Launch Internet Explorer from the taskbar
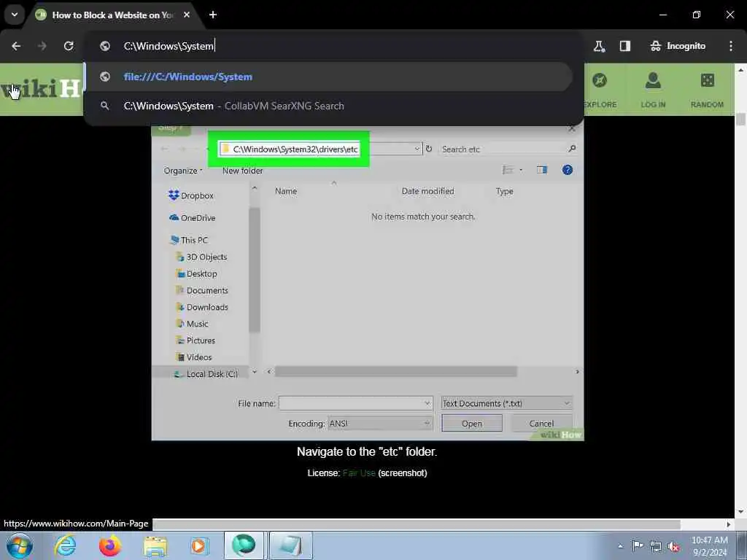Image resolution: width=747 pixels, height=560 pixels. [65, 545]
